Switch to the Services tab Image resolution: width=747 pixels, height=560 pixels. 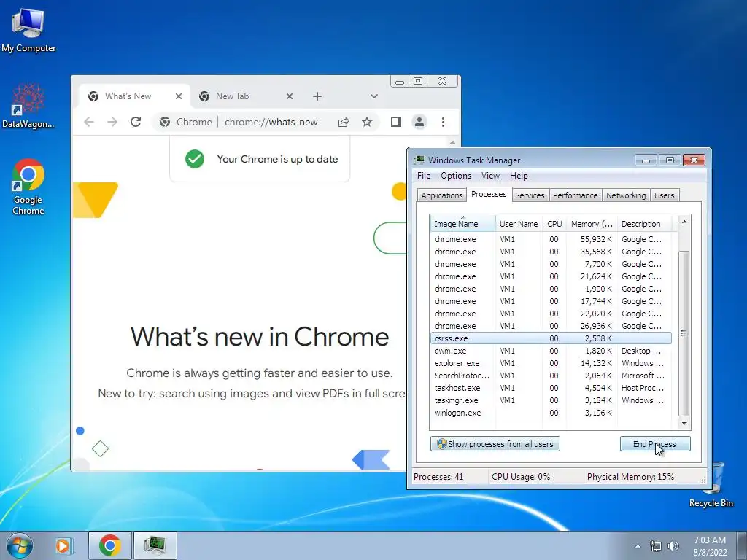(x=530, y=195)
